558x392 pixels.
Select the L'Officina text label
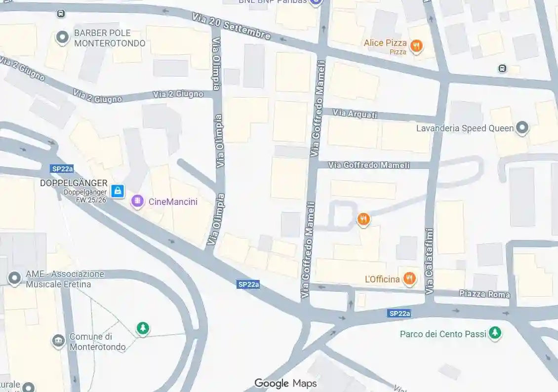(382, 279)
